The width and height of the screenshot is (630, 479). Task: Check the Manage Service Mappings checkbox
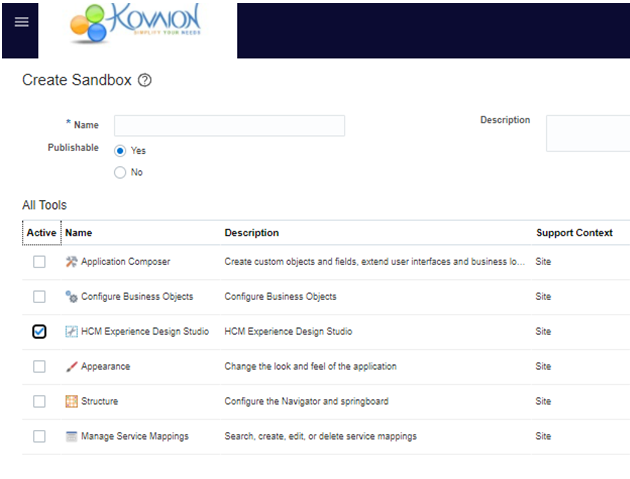[x=39, y=436]
